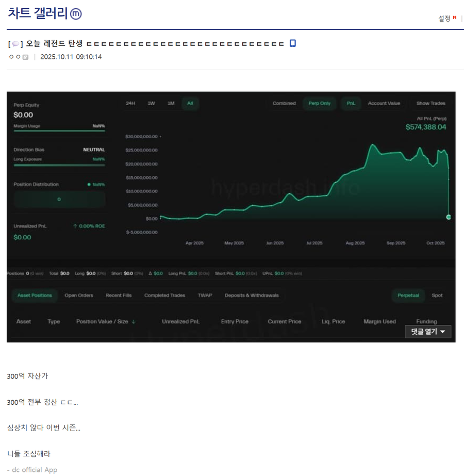Click the Show Trades button

point(430,103)
